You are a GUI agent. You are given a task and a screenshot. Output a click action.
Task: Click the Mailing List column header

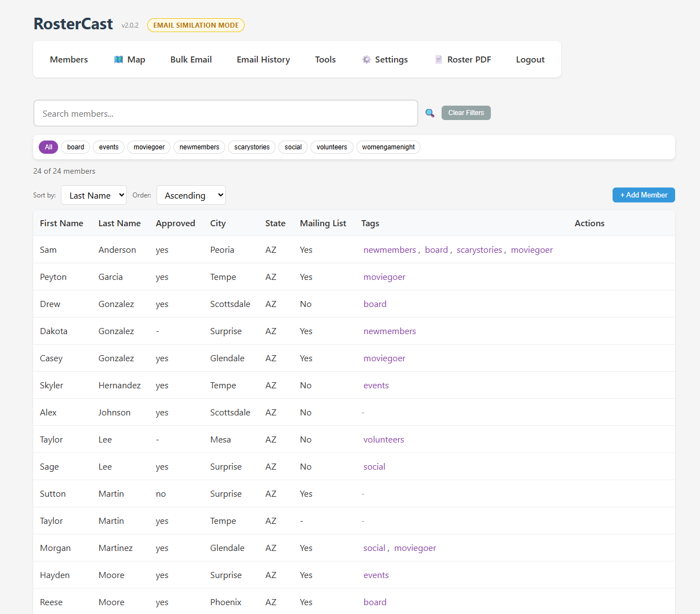[x=323, y=223]
